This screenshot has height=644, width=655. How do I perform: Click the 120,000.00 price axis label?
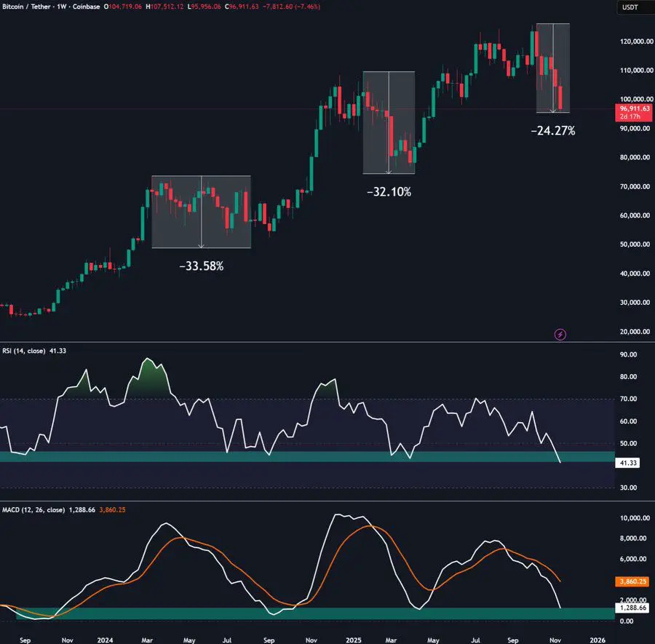pyautogui.click(x=636, y=41)
